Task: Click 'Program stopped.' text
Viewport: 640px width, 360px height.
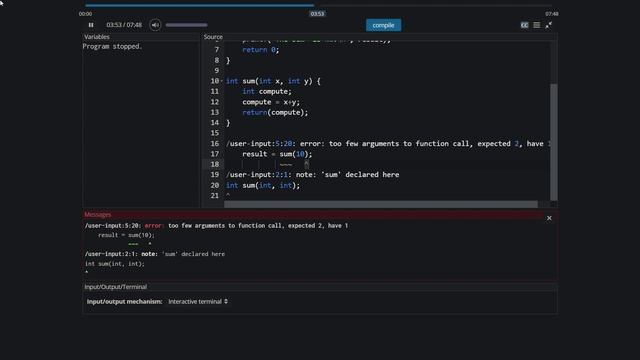Action: [x=112, y=46]
